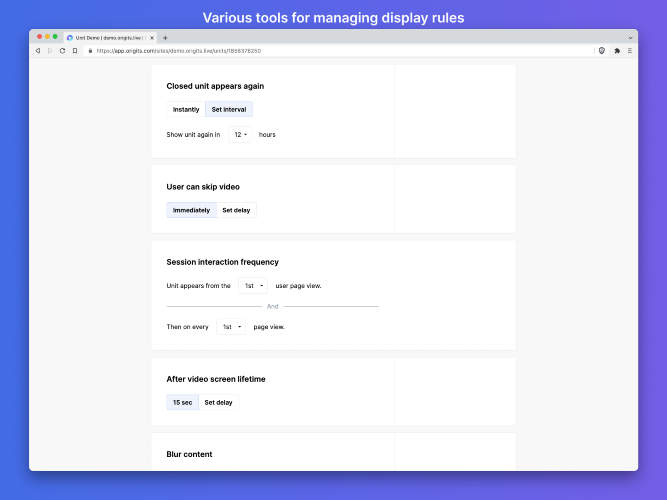Image resolution: width=667 pixels, height=500 pixels.
Task: Click the 'hours' label text
Action: tap(267, 134)
